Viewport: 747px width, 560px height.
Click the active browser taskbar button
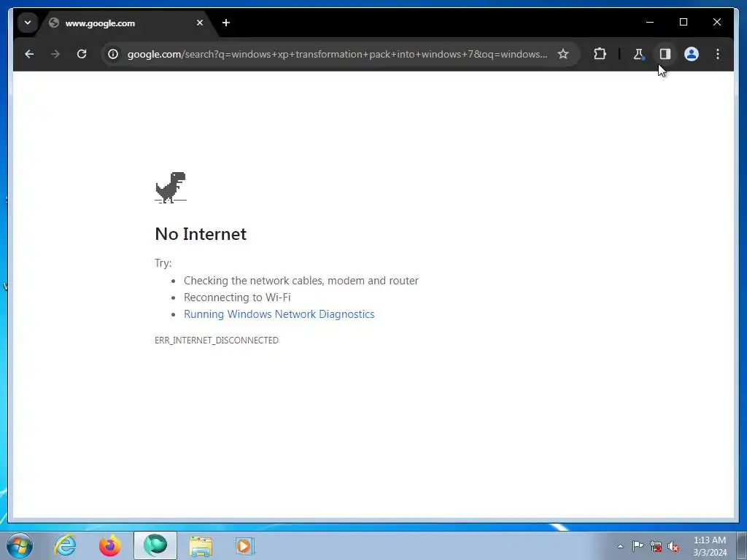(x=155, y=545)
